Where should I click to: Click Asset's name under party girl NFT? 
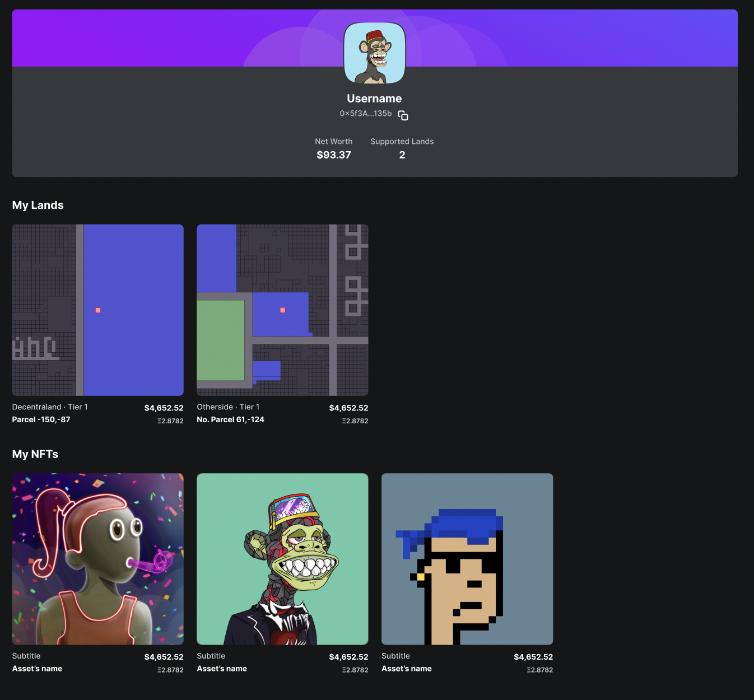37,669
